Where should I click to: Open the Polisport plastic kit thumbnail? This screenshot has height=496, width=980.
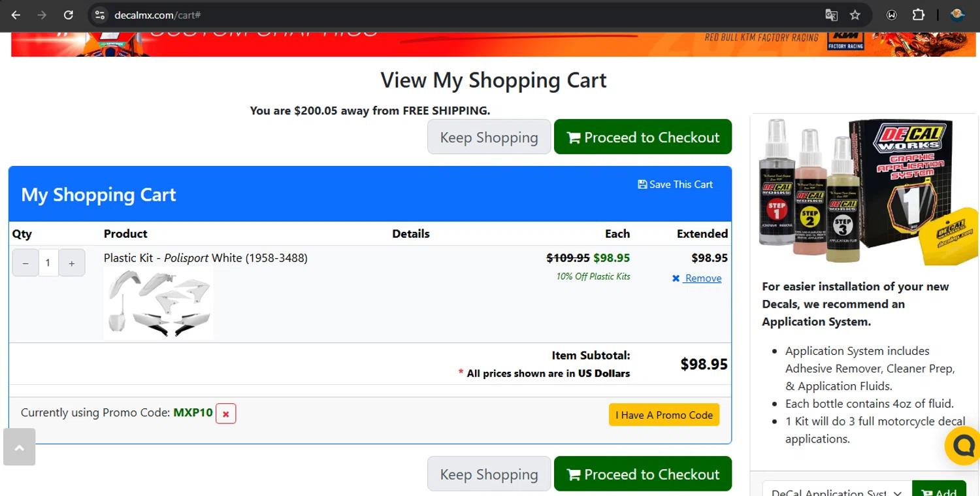[x=158, y=303]
